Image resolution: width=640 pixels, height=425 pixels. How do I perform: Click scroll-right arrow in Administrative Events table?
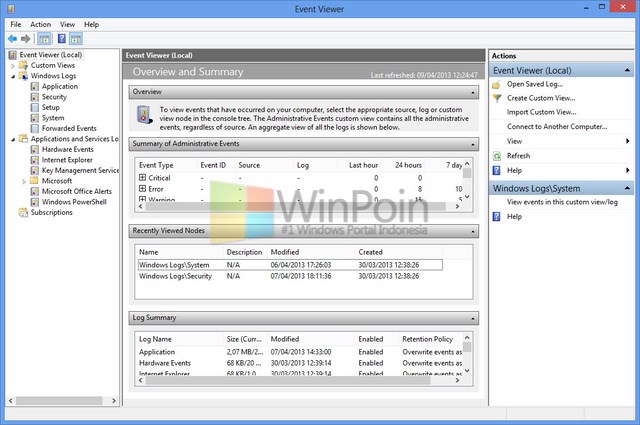[457, 207]
